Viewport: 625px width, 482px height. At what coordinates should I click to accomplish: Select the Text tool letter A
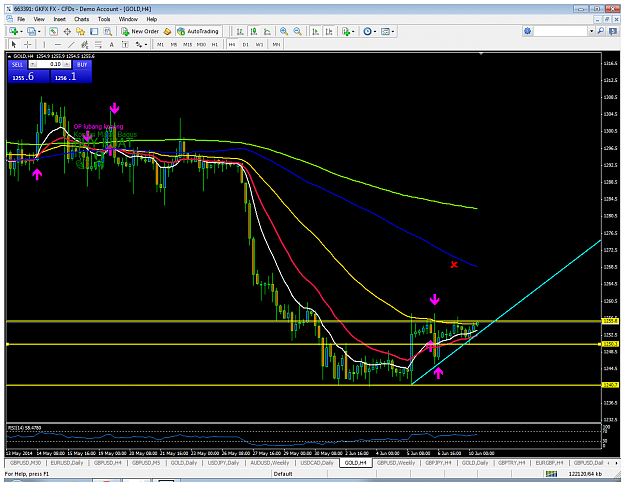coord(112,45)
